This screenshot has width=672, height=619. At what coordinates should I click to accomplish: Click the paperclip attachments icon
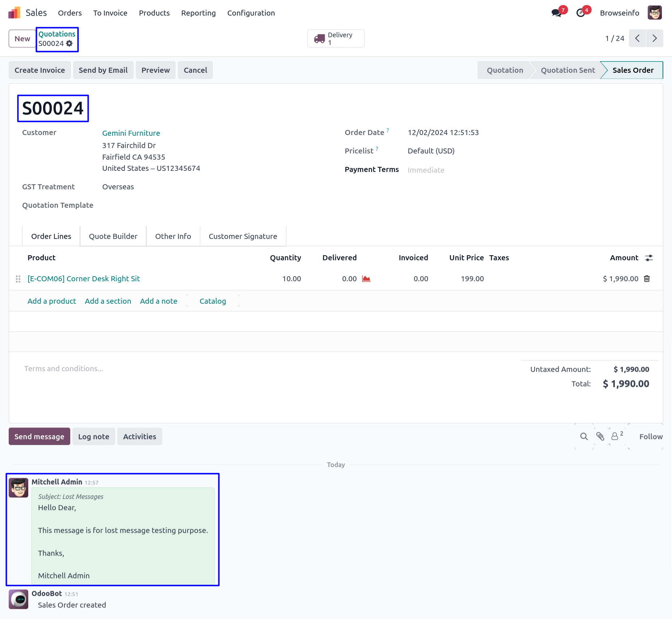tap(600, 437)
